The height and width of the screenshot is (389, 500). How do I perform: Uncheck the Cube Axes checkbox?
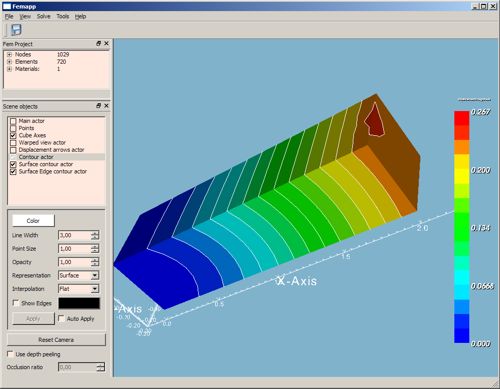coord(13,135)
